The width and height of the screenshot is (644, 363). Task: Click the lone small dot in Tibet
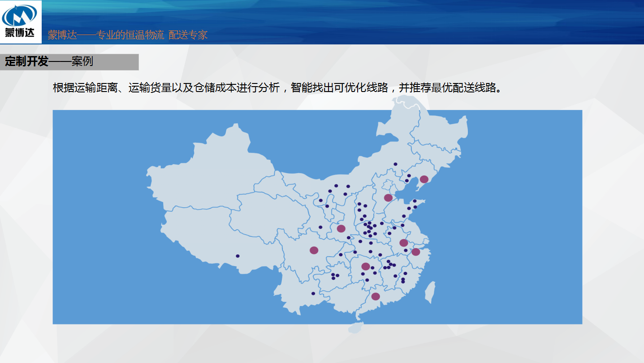(238, 256)
